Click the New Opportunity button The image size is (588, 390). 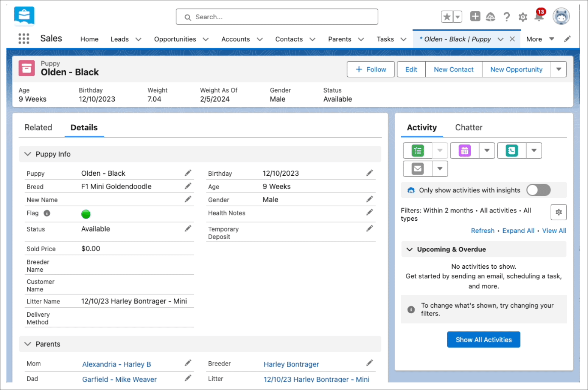pos(516,69)
